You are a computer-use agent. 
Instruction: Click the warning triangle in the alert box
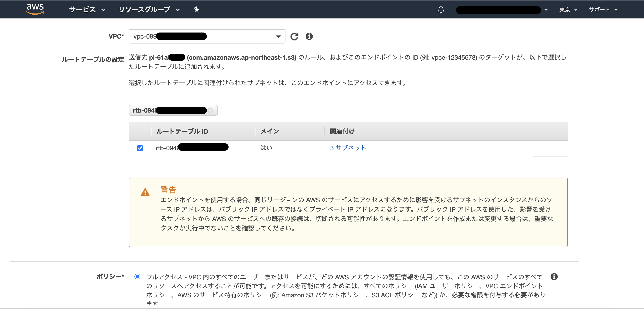point(145,192)
